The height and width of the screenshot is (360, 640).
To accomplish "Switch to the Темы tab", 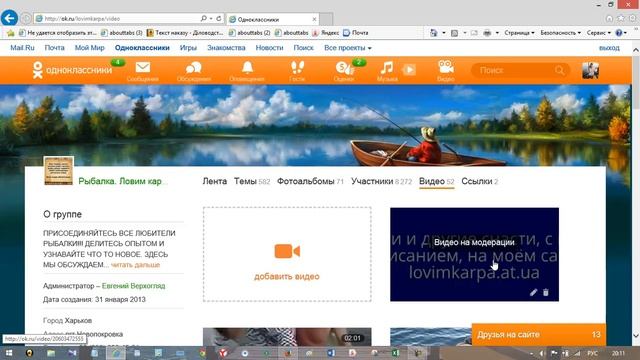I will click(x=252, y=181).
